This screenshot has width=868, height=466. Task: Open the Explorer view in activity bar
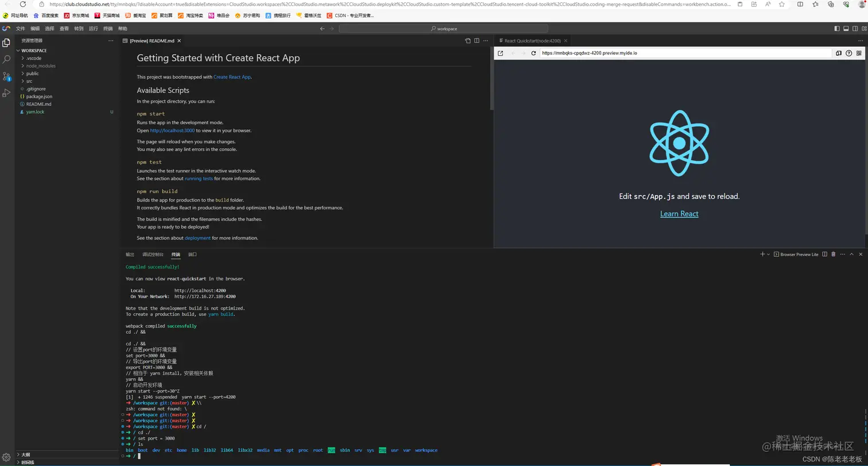pos(6,43)
